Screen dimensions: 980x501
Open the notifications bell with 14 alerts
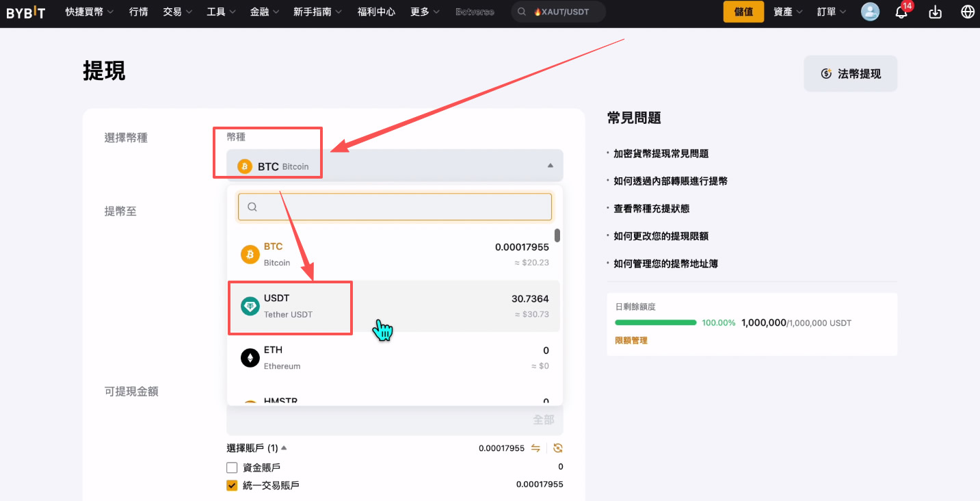point(901,12)
